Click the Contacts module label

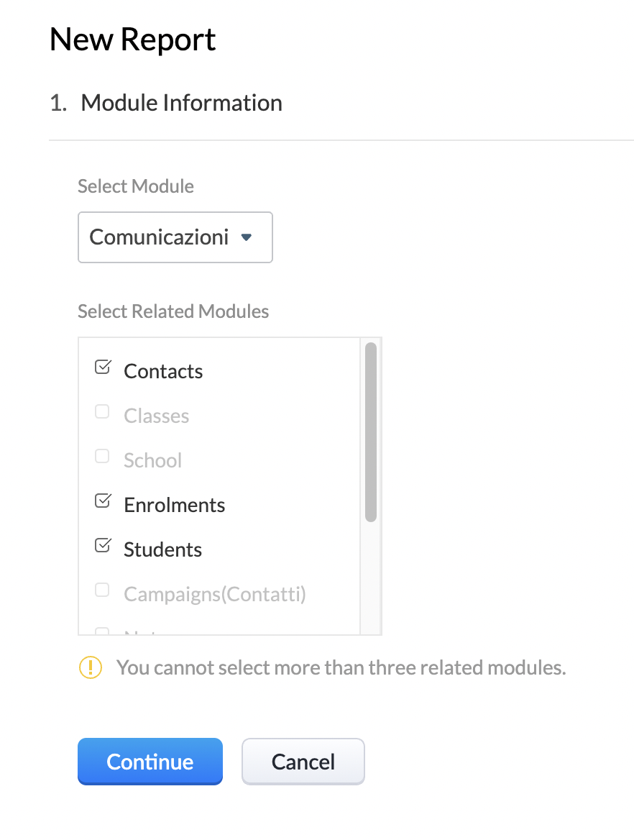(163, 371)
